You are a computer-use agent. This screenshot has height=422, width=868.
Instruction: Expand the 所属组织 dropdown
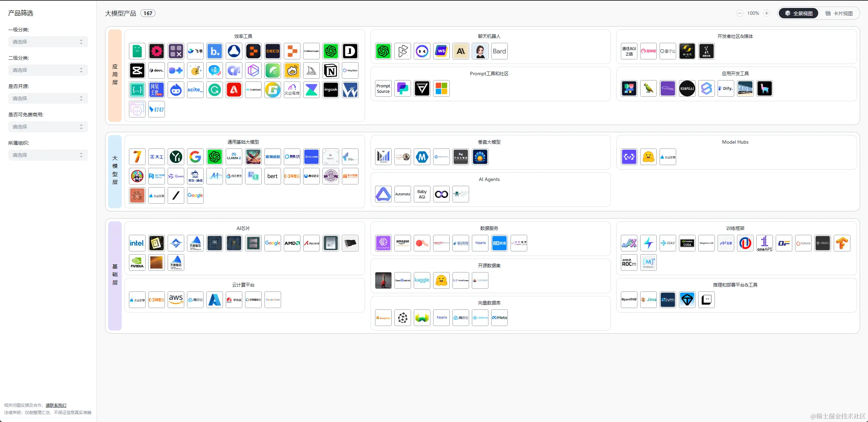pyautogui.click(x=48, y=155)
